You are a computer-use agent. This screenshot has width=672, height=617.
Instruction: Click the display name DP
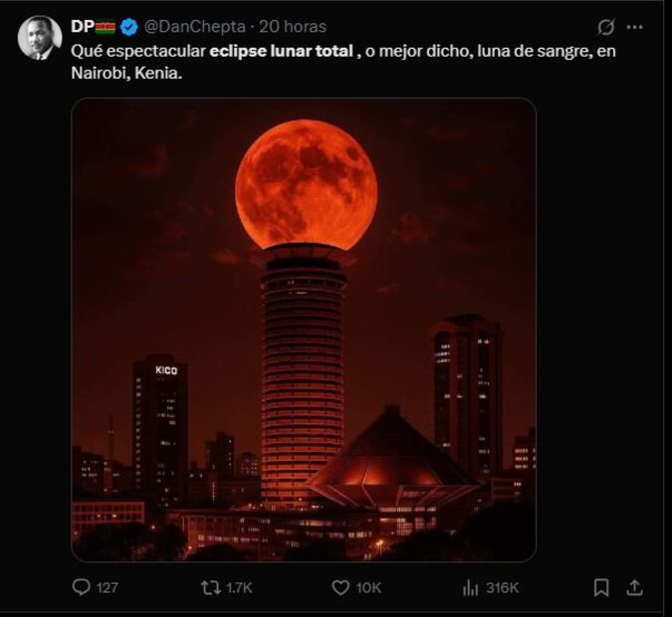82,27
